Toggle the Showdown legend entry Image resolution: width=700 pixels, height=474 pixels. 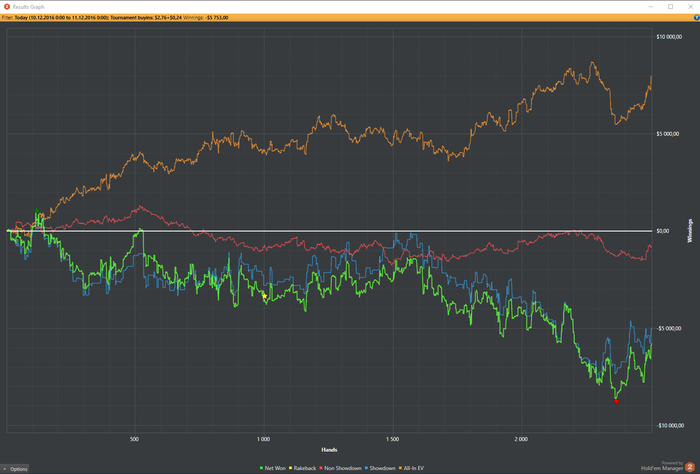point(380,468)
